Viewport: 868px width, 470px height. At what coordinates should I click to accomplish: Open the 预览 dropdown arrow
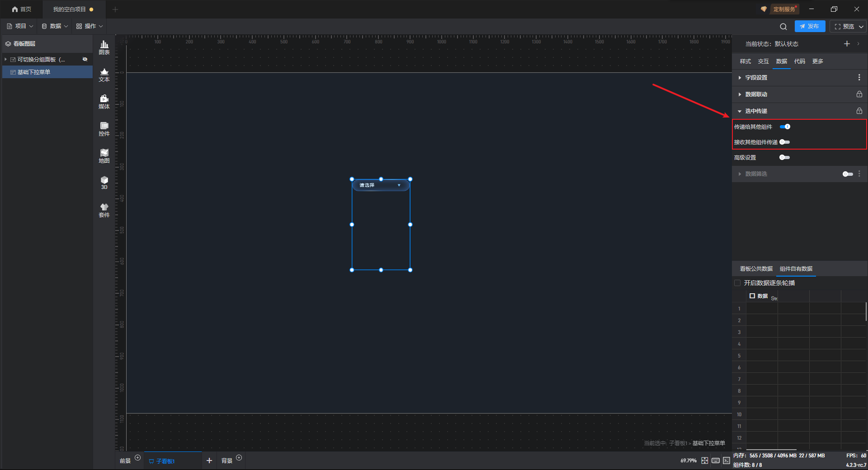[x=861, y=27]
